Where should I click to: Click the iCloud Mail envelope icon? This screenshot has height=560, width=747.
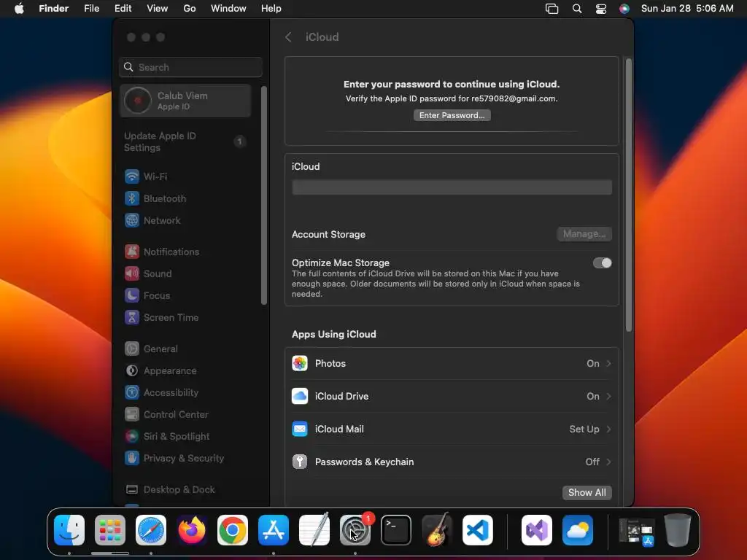300,429
